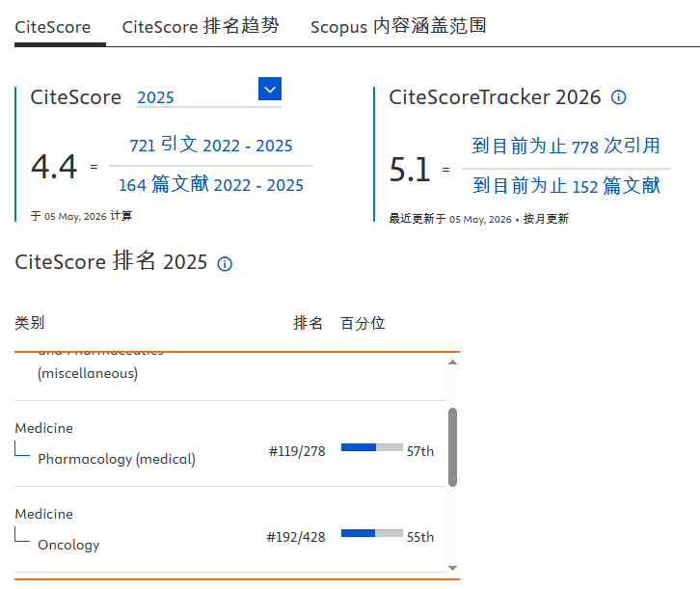Click the (miscellaneous) category text
This screenshot has height=589, width=700.
(88, 373)
